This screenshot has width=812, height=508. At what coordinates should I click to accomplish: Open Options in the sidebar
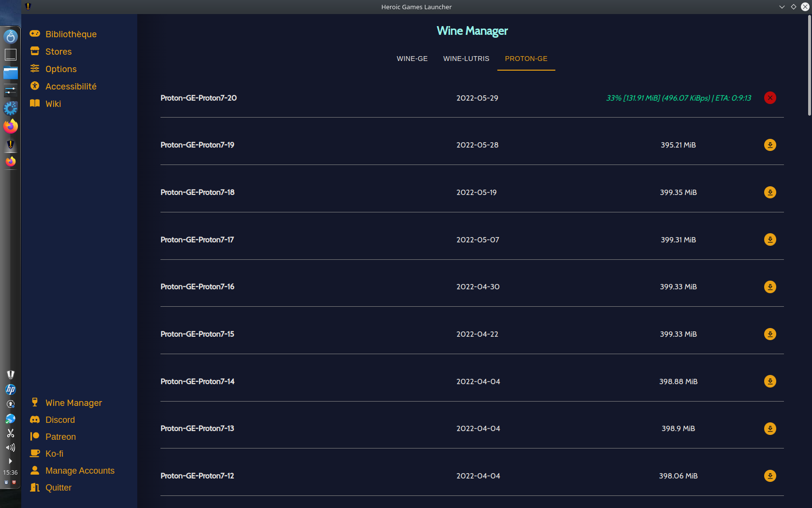pos(61,69)
